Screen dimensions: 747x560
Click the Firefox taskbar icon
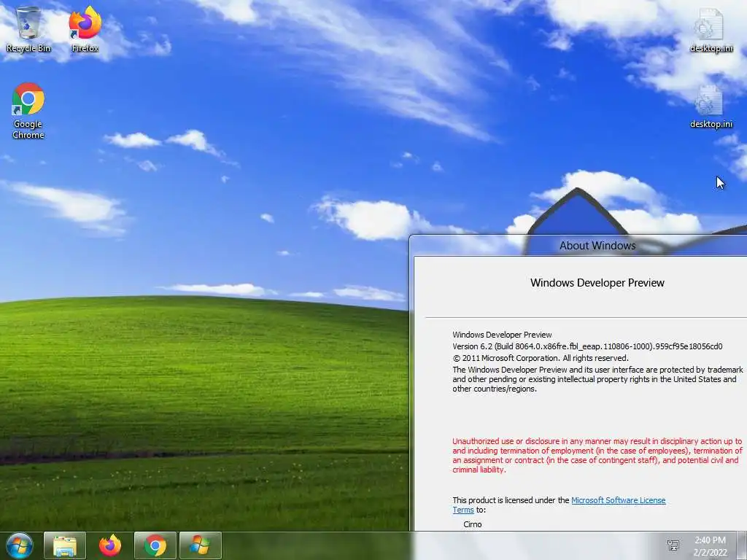110,545
